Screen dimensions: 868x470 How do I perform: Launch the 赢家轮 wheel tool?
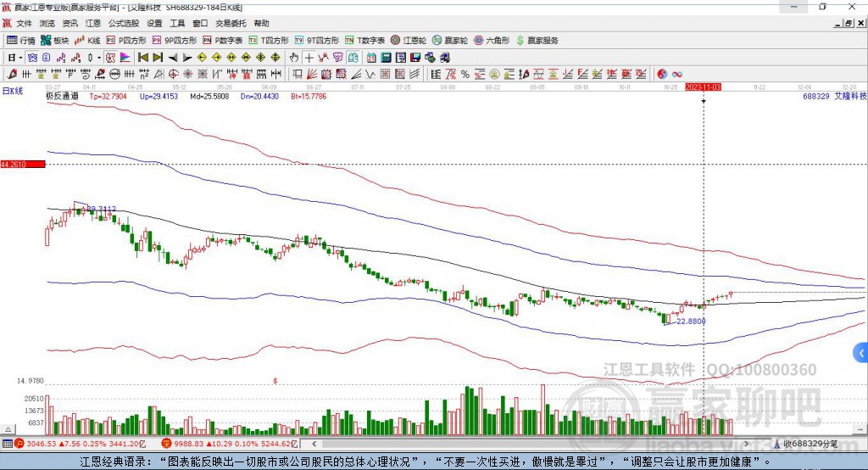(450, 41)
